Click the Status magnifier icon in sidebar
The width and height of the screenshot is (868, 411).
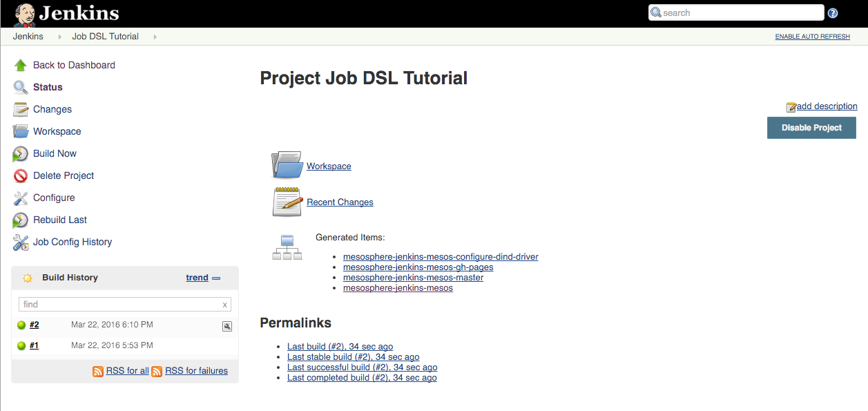click(21, 88)
